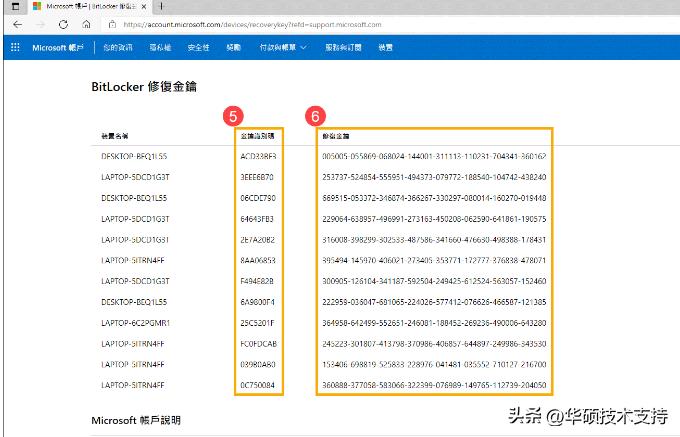
Task: Go to the browser home page
Action: [x=86, y=24]
